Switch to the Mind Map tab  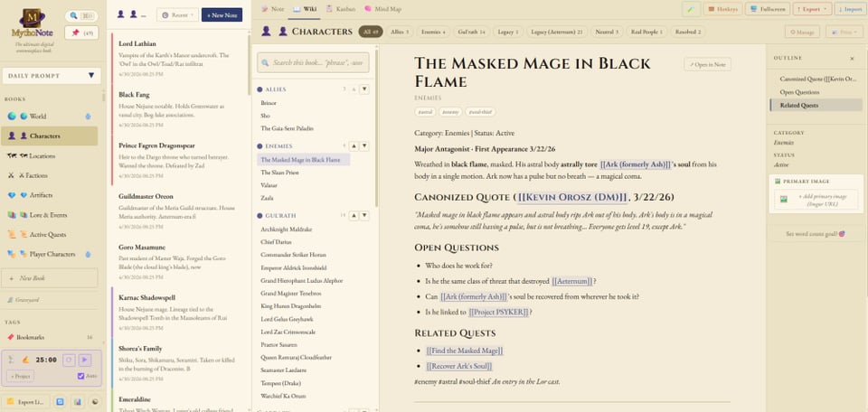[x=383, y=9]
